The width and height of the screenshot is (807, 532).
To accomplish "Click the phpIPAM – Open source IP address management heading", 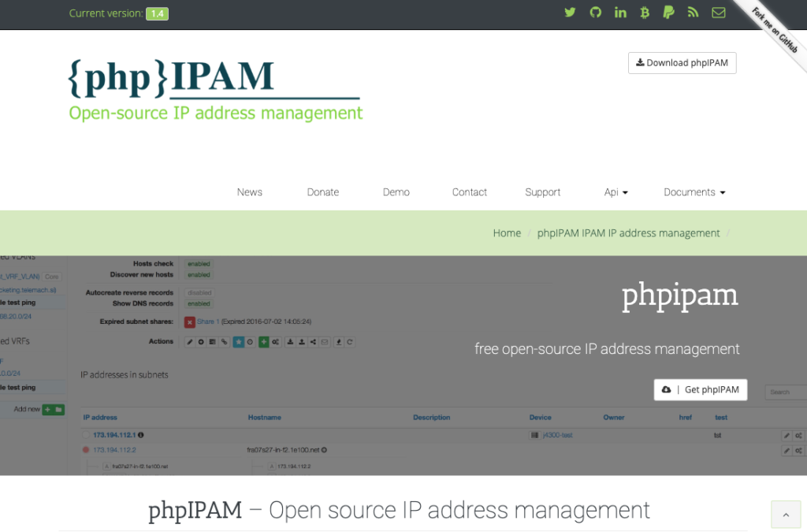I will pyautogui.click(x=399, y=511).
